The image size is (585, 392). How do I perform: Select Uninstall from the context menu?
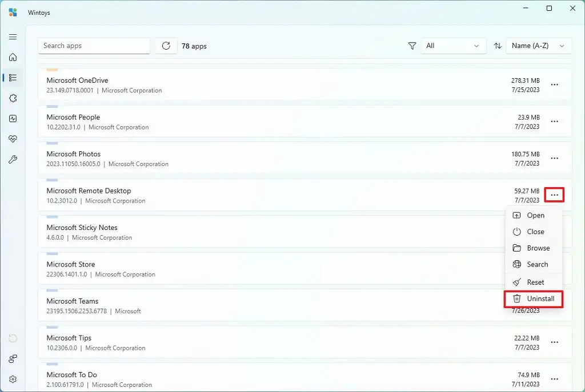click(534, 299)
